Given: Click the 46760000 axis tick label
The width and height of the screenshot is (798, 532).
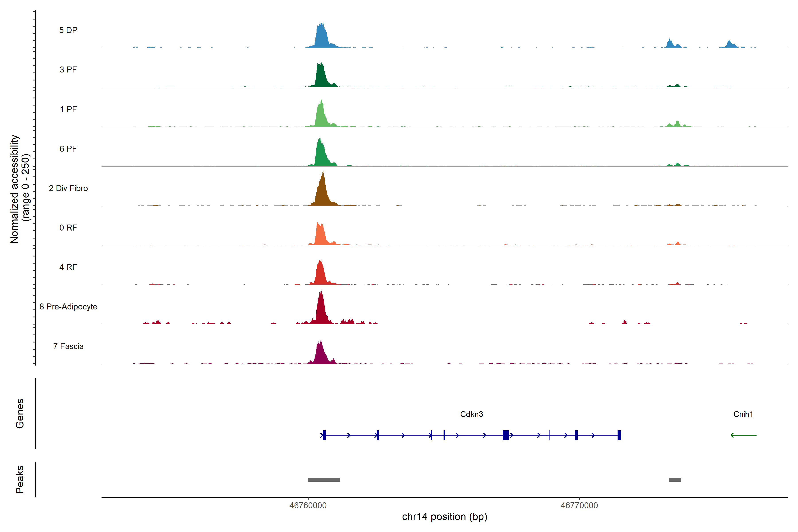Looking at the screenshot, I should 308,506.
